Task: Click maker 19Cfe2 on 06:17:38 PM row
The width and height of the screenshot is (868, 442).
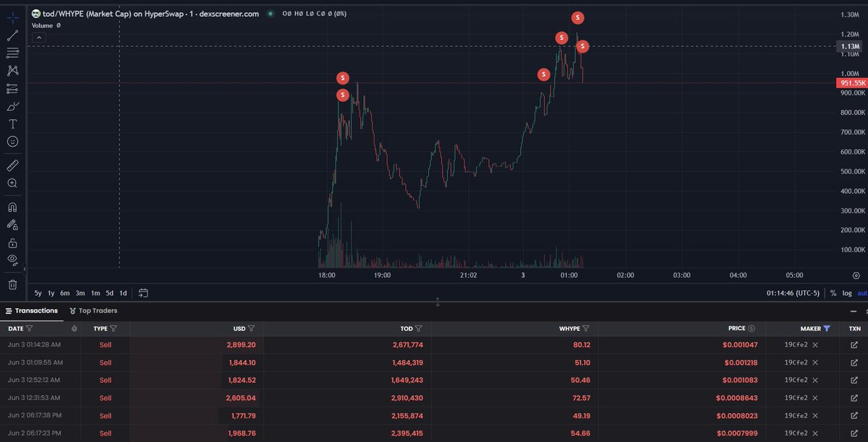Action: (796, 415)
